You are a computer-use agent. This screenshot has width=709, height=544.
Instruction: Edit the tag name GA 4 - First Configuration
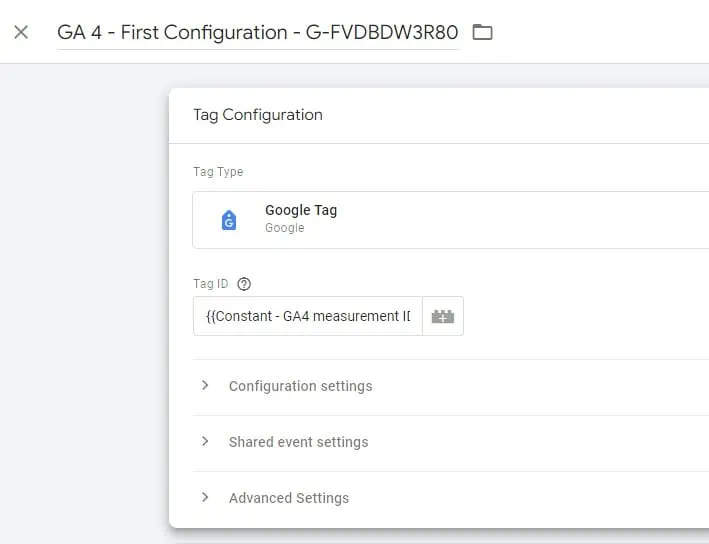pos(258,33)
